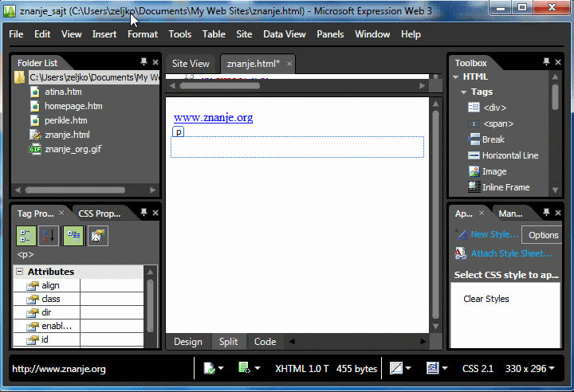Switch to Code view
The image size is (574, 392).
(x=265, y=342)
